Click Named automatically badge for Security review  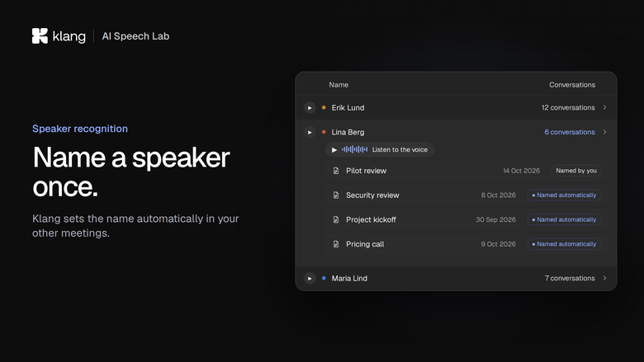click(x=564, y=195)
